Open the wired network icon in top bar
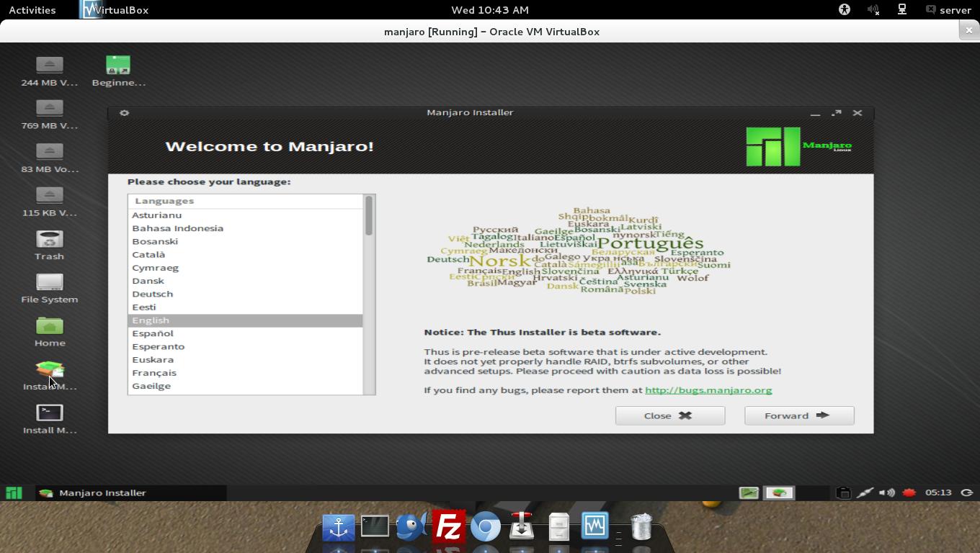Image resolution: width=980 pixels, height=553 pixels. (901, 9)
